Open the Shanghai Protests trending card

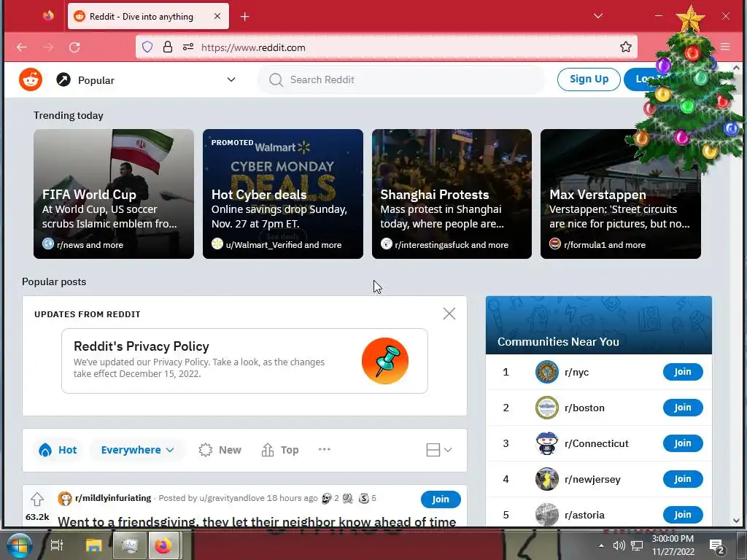click(x=452, y=194)
